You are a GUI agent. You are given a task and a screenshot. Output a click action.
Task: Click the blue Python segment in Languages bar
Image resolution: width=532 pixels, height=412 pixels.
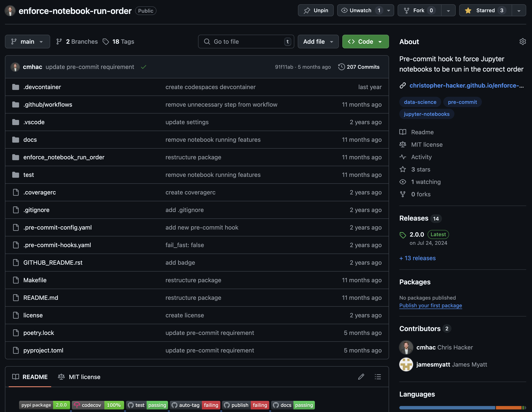point(447,408)
